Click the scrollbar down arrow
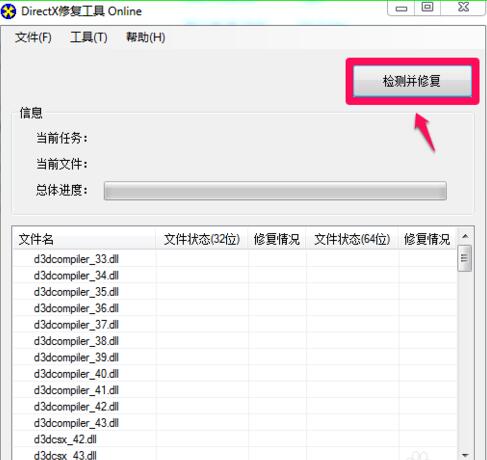The height and width of the screenshot is (460, 487). 465,454
